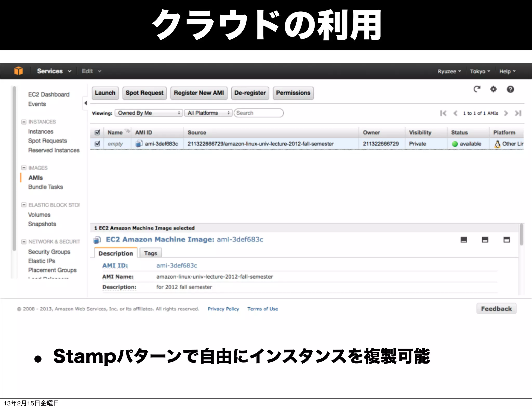Open the Ryuzee account menu
The image size is (532, 409).
pos(449,71)
